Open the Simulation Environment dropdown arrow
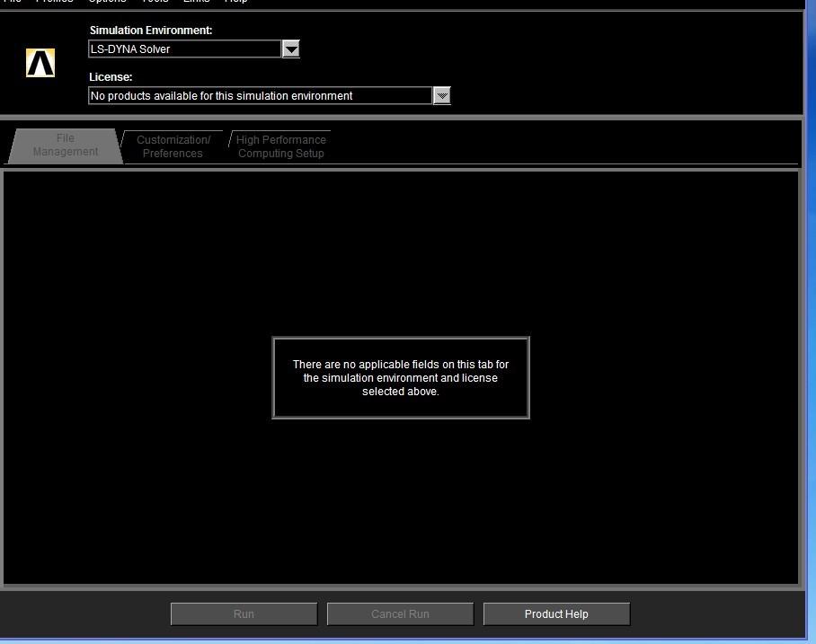Viewport: 816px width, 644px height. click(x=291, y=49)
